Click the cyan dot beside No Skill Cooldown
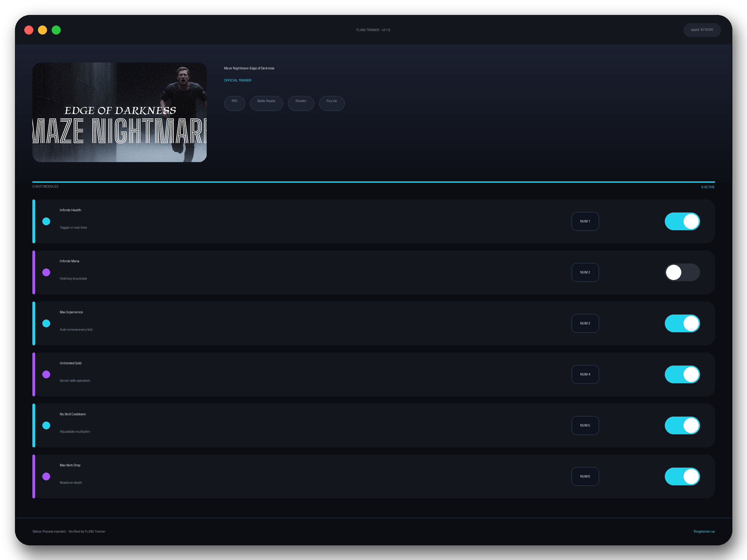747x560 pixels. (x=46, y=425)
